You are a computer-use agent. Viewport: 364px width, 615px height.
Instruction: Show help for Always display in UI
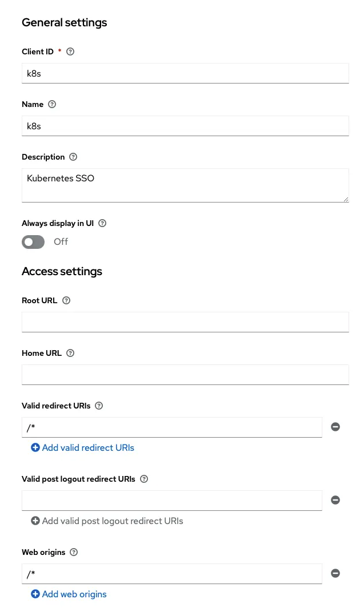(x=102, y=223)
